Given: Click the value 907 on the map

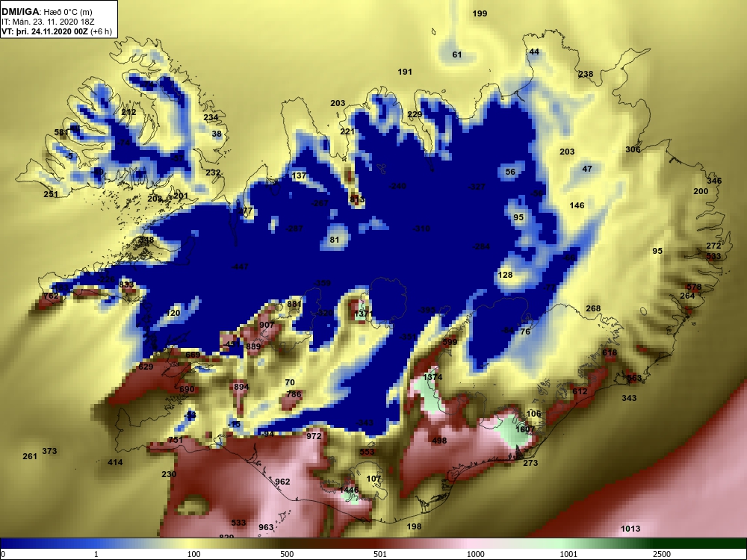Looking at the screenshot, I should click(267, 324).
